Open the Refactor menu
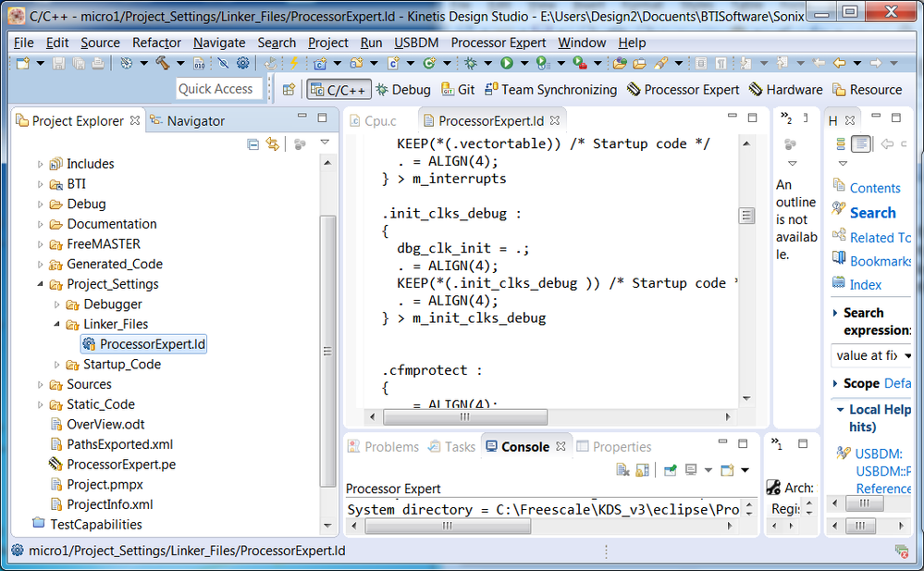This screenshot has width=924, height=571. coord(156,43)
